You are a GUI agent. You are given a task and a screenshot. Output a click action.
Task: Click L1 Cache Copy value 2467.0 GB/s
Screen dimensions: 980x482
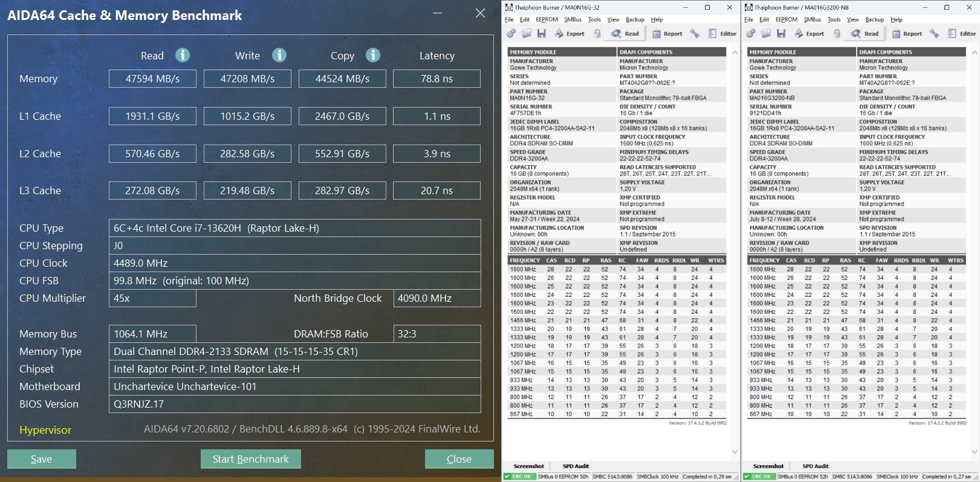tap(342, 116)
